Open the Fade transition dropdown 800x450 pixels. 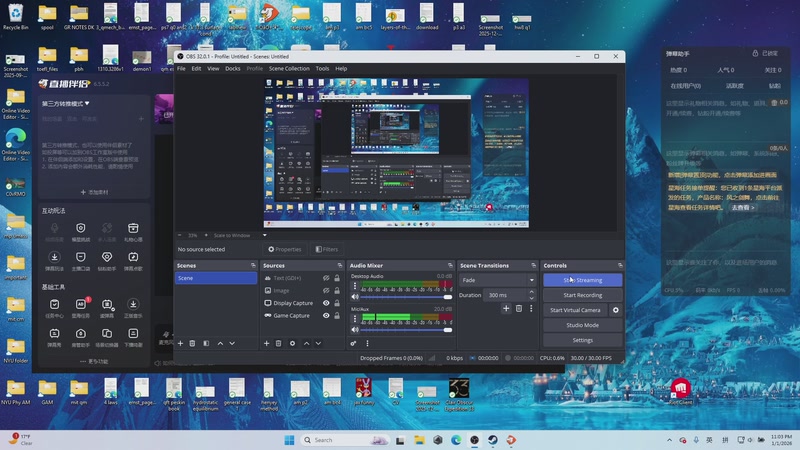point(497,280)
